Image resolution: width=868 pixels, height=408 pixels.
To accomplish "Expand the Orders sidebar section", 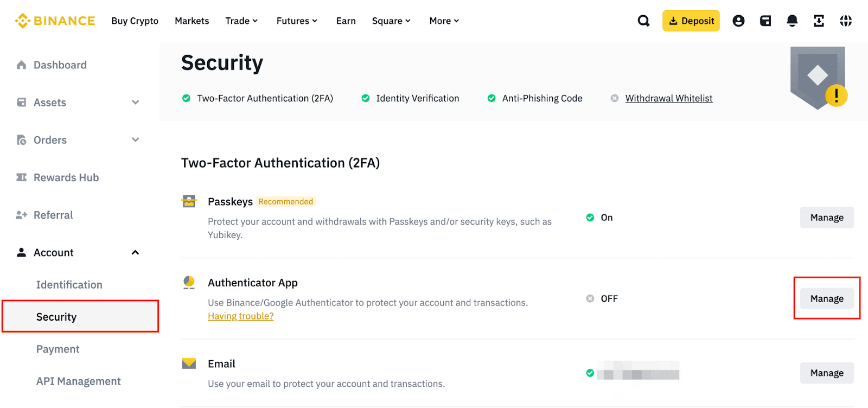I will click(x=135, y=140).
